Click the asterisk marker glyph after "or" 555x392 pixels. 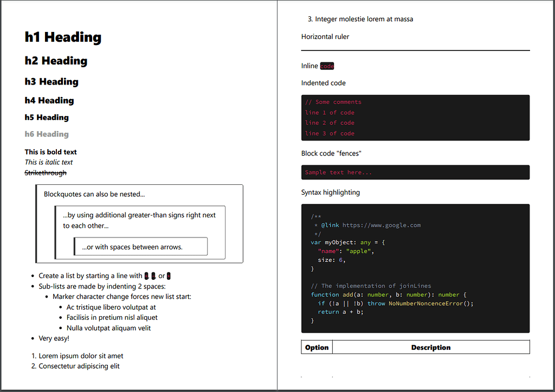pos(167,275)
